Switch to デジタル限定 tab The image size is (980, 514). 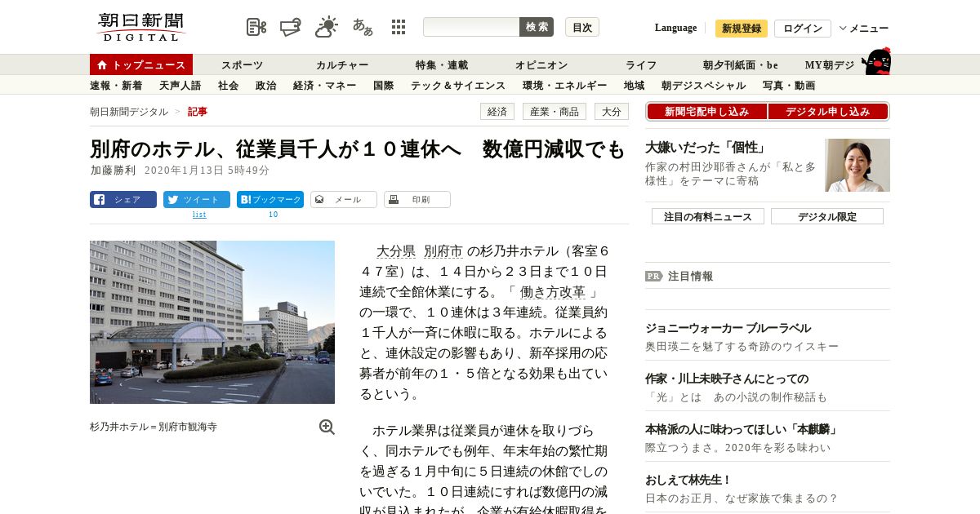[x=827, y=216]
